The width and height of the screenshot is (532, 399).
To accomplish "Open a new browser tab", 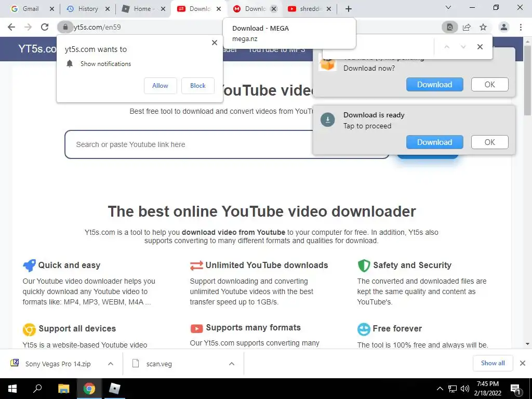I will pyautogui.click(x=349, y=9).
